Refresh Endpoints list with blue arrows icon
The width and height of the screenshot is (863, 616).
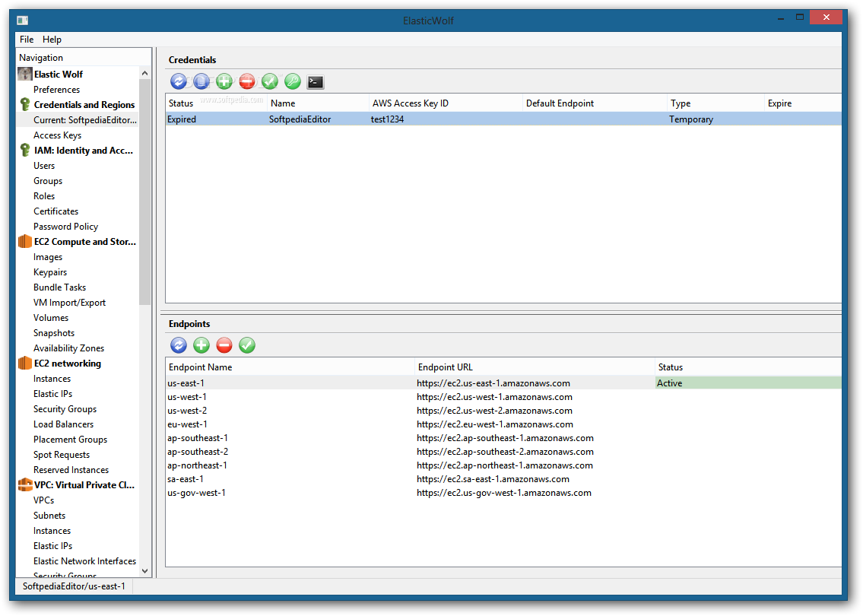[x=179, y=345]
